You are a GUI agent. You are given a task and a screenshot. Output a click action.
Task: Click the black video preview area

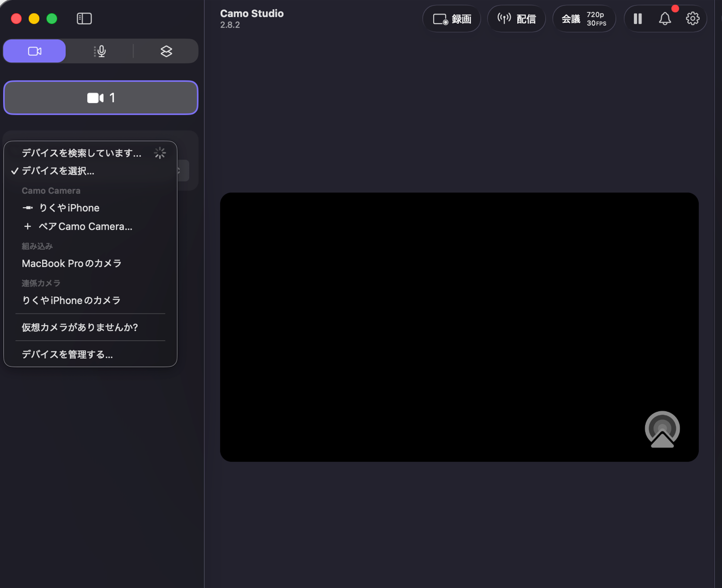click(459, 327)
